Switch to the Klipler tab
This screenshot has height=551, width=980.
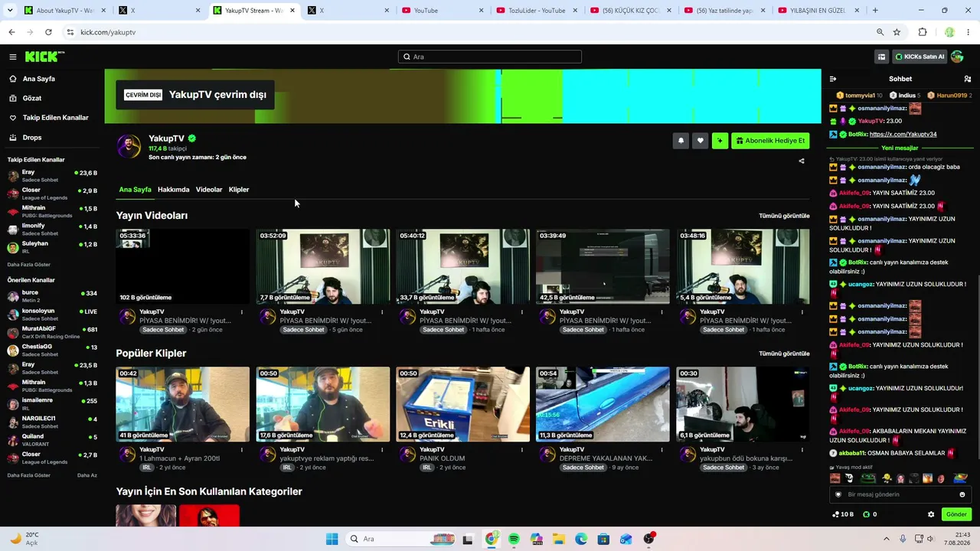tap(239, 190)
